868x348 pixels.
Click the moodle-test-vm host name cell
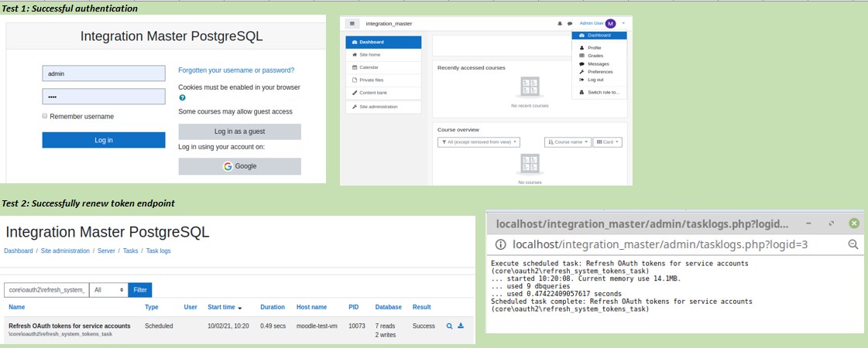tap(317, 326)
